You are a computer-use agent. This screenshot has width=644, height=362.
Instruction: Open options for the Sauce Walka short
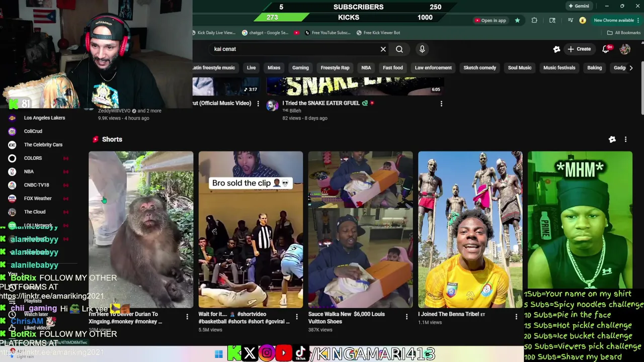[407, 317]
